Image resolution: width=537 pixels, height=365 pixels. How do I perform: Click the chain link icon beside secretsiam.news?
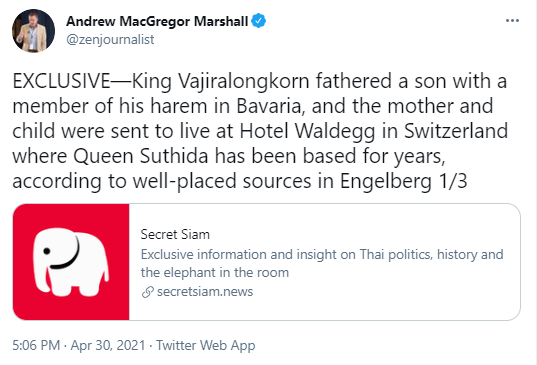(148, 292)
